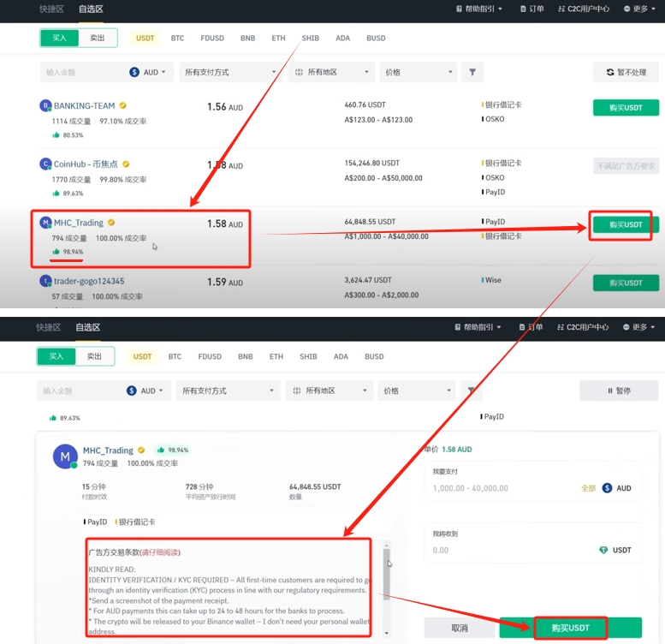
Task: Open C2C用户中心 in lower header
Action: point(583,327)
